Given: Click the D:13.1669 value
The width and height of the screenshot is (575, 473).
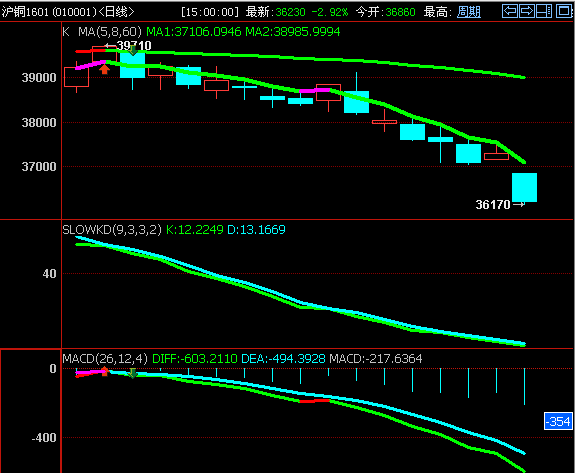Looking at the screenshot, I should click(x=256, y=230).
